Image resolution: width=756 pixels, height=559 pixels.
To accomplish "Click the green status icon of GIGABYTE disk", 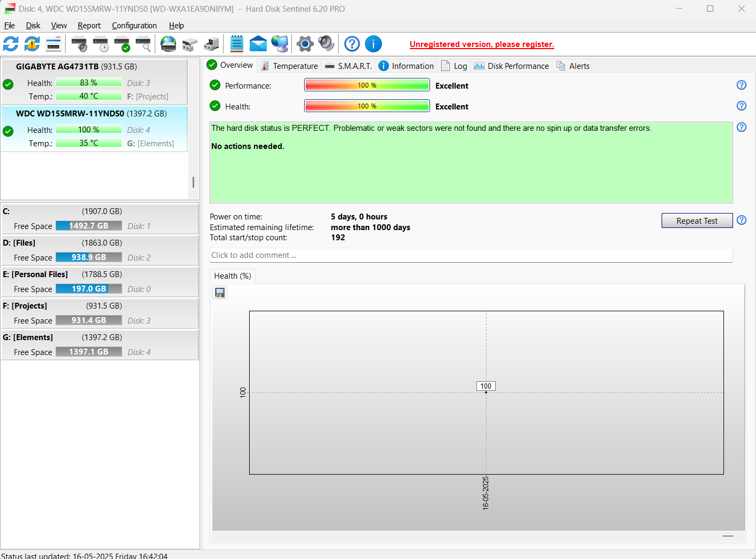I will (x=8, y=84).
